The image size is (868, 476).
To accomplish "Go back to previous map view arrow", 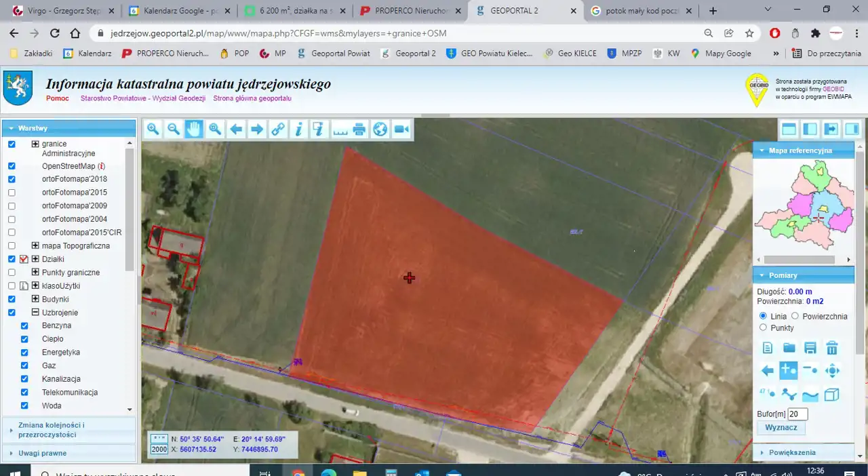I will pos(236,130).
